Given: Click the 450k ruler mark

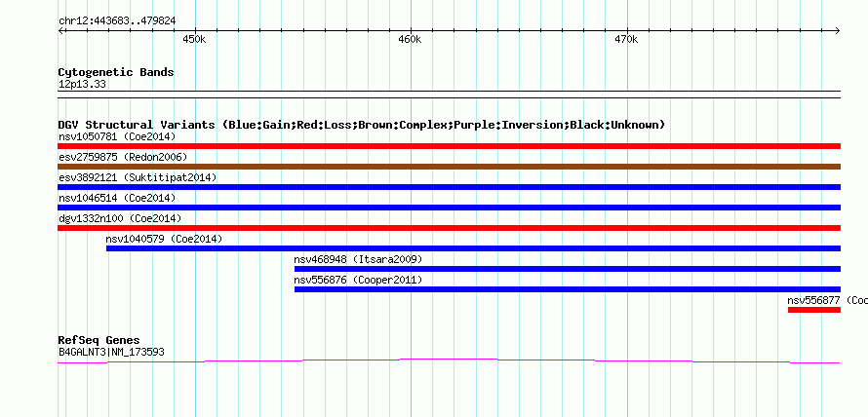Looking at the screenshot, I should click(x=194, y=40).
